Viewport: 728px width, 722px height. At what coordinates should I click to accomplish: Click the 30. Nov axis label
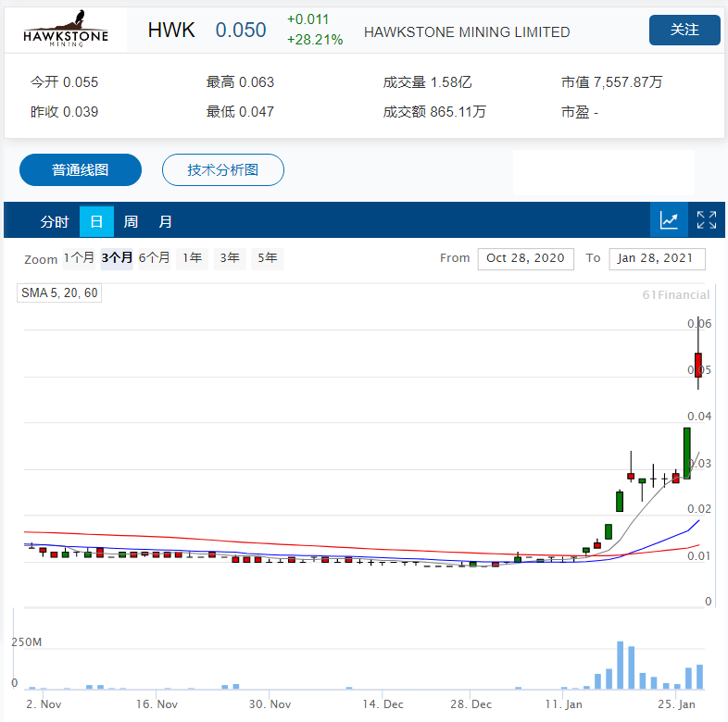point(270,704)
